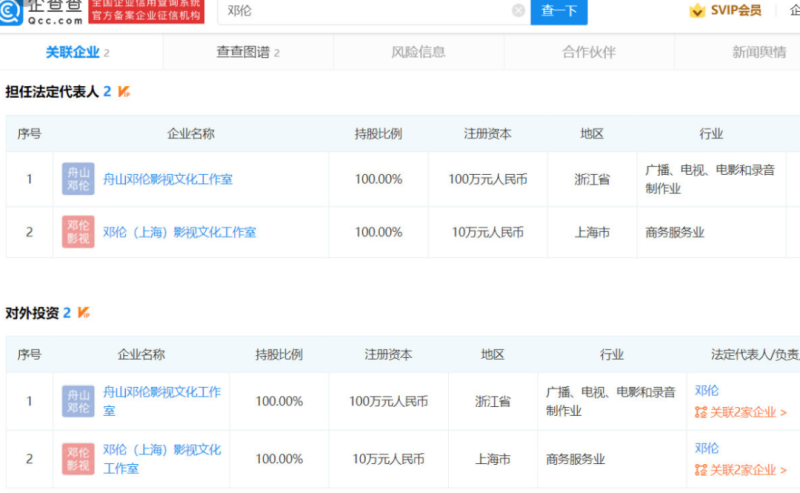Viewport: 800px width, 493px height.
Task: Click the SVIP crown icon
Action: (697, 11)
